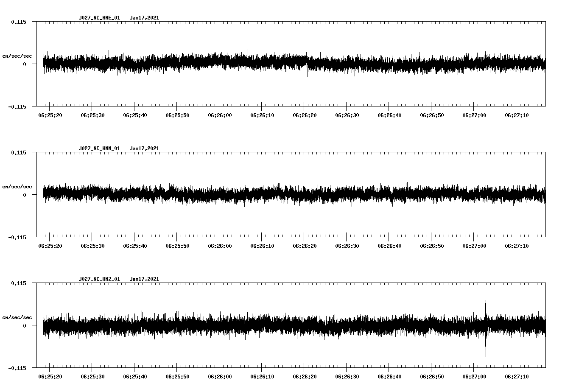The width and height of the screenshot is (576, 392).
Task: Click the Jan17,2021 date on the middle trace
Action: [x=145, y=148]
